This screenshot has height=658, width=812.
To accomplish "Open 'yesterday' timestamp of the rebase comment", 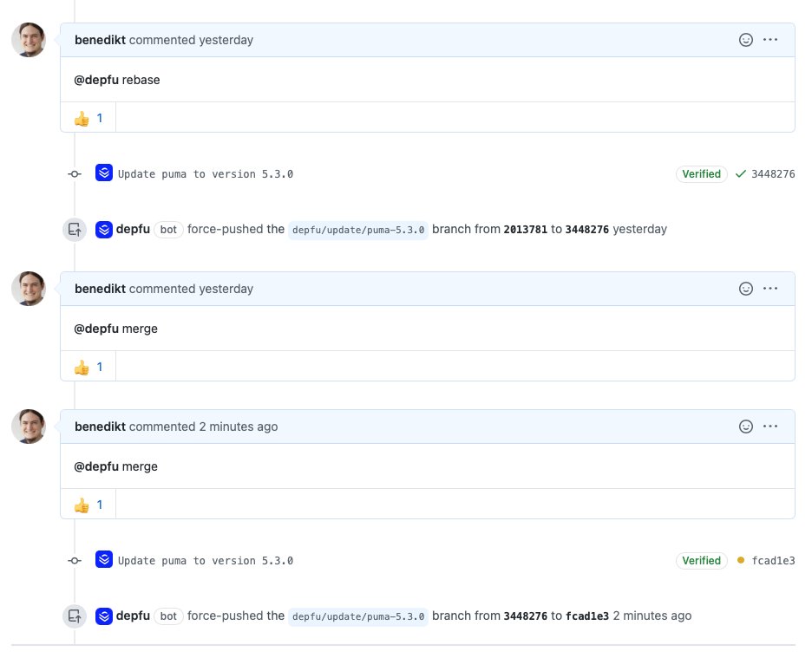I will tap(226, 40).
